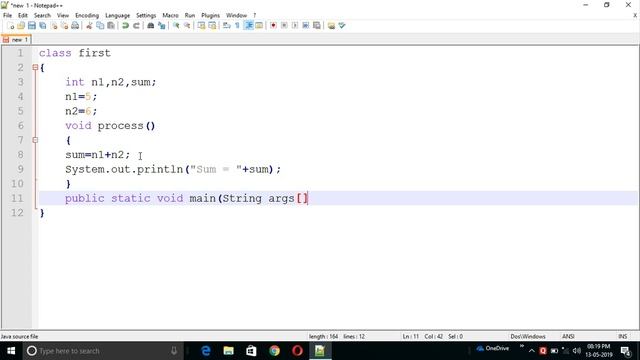Open the Language menu

118,16
